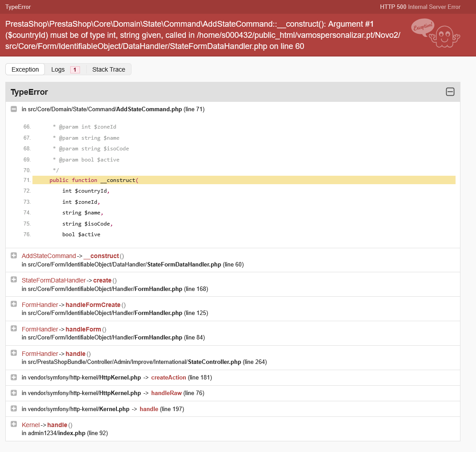Click code line 76 bool $active
The height and width of the screenshot is (452, 476).
(81, 234)
